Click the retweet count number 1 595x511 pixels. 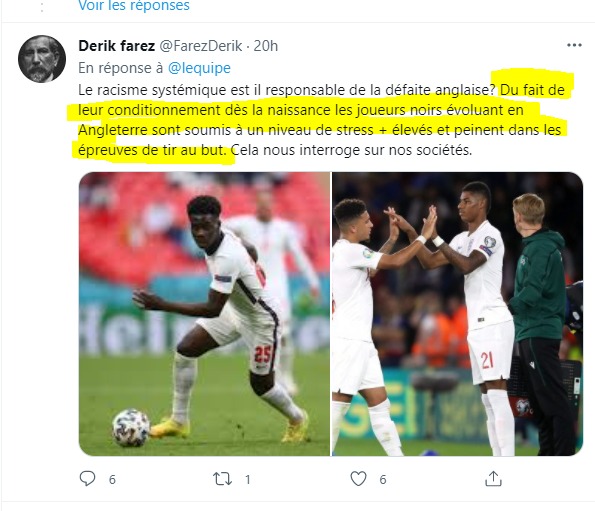[x=247, y=480]
